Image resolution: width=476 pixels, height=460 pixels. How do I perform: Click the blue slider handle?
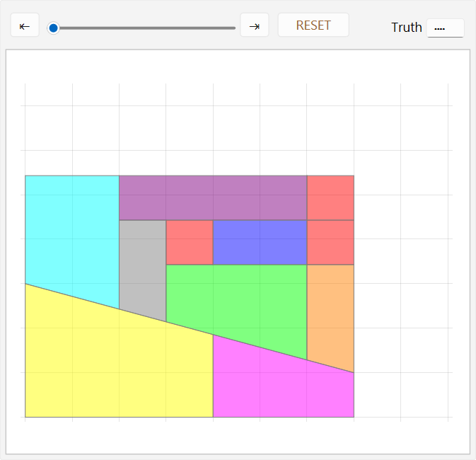click(x=53, y=28)
